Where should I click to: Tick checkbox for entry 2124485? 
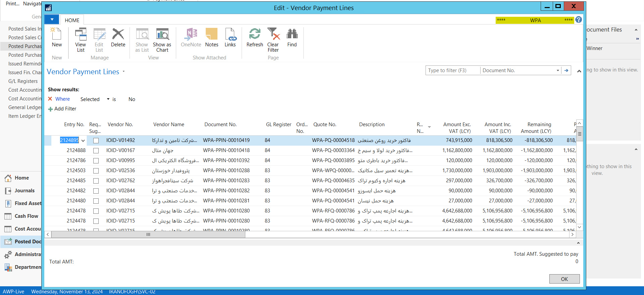tap(96, 181)
